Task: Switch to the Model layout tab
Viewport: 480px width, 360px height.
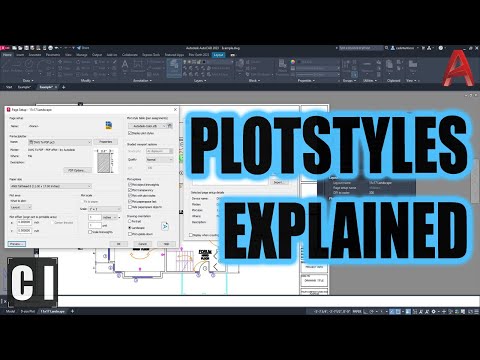Action: pyautogui.click(x=11, y=311)
